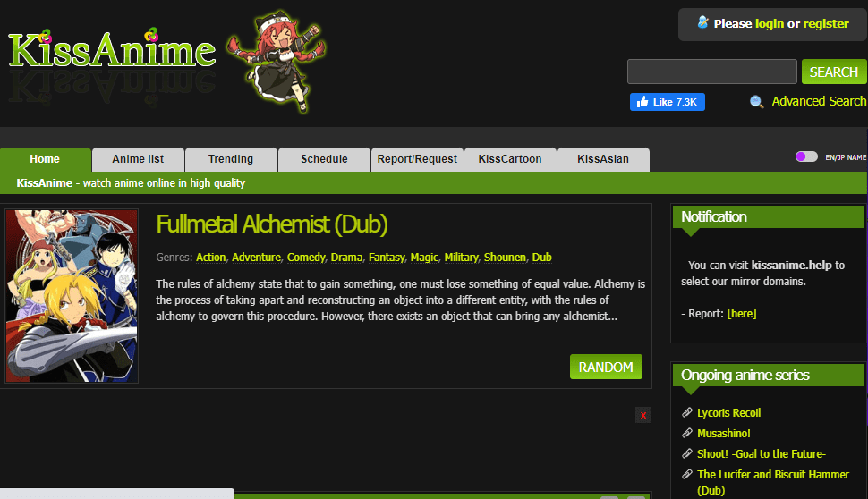Click the user icon beside Please login
Image resolution: width=868 pixels, height=499 pixels.
pos(702,22)
